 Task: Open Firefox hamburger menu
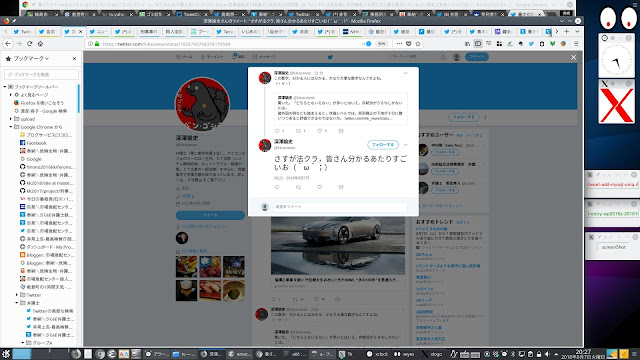tap(576, 44)
